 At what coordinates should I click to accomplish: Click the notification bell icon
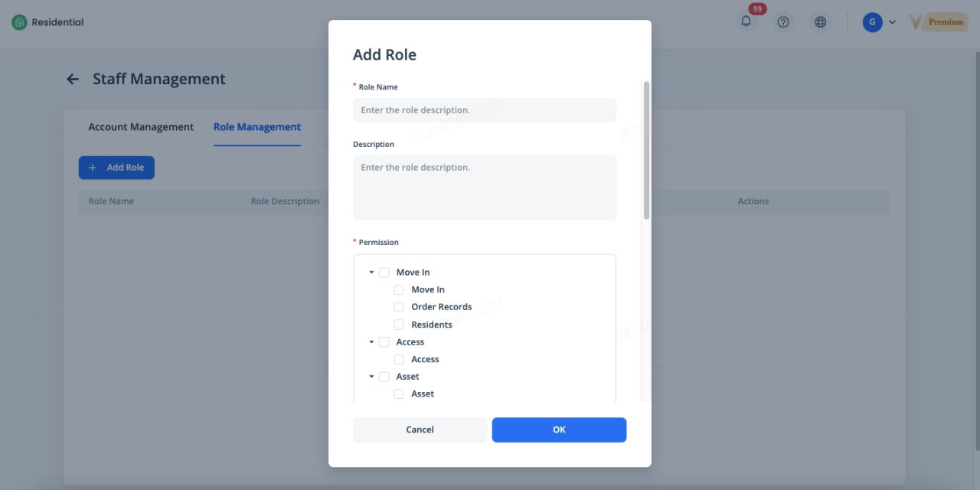(746, 22)
